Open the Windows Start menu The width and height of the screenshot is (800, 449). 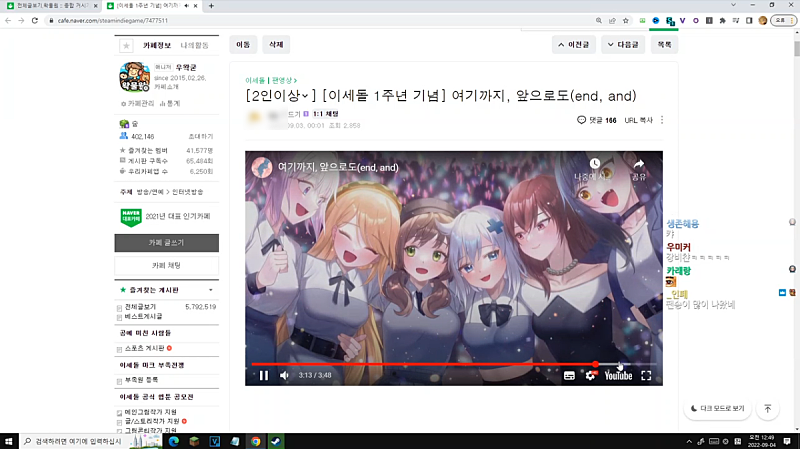point(9,441)
